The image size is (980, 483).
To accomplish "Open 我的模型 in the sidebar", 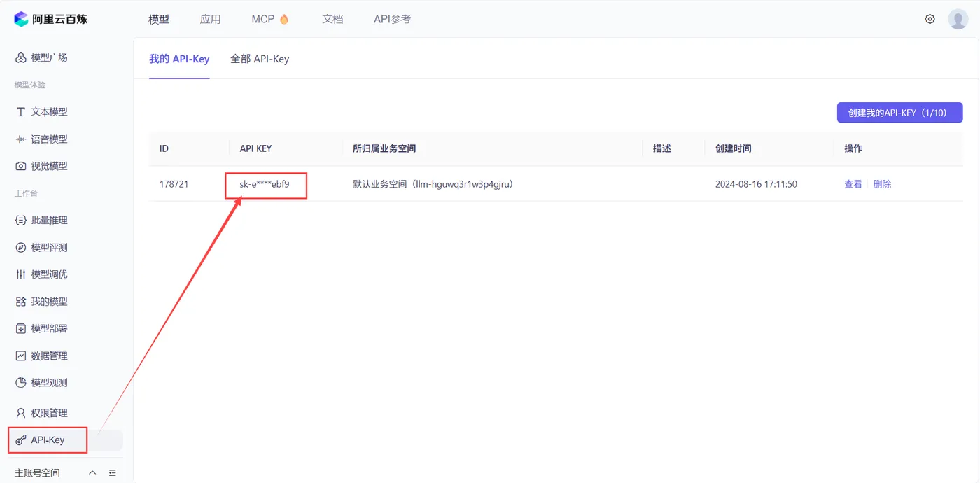I will coord(42,302).
